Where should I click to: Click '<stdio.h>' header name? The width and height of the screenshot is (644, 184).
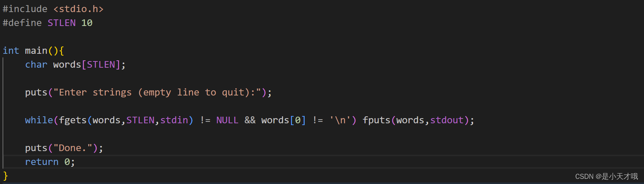79,9
